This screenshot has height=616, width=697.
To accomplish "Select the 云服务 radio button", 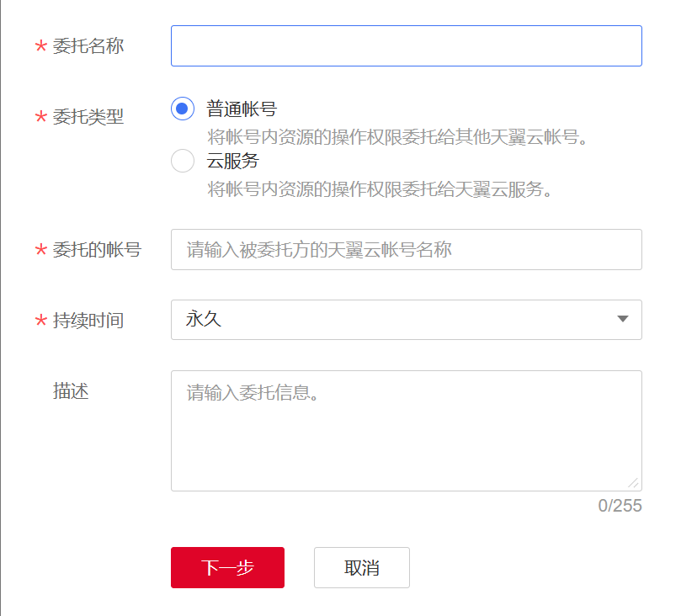I will pos(183,161).
